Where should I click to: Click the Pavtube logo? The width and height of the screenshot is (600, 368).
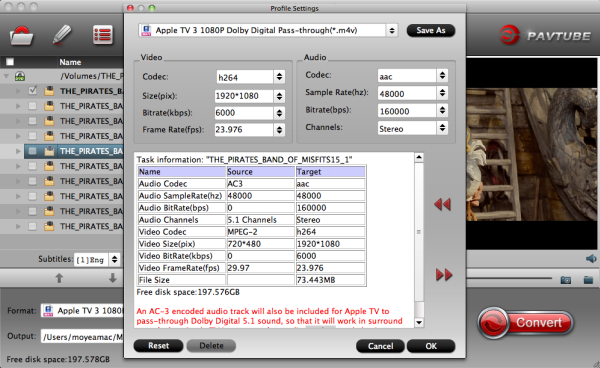point(546,35)
